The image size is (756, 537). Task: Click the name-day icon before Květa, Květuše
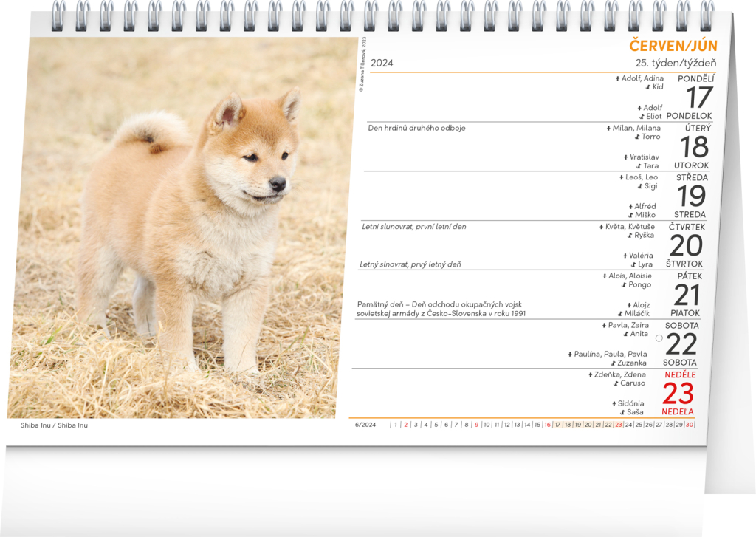point(602,227)
